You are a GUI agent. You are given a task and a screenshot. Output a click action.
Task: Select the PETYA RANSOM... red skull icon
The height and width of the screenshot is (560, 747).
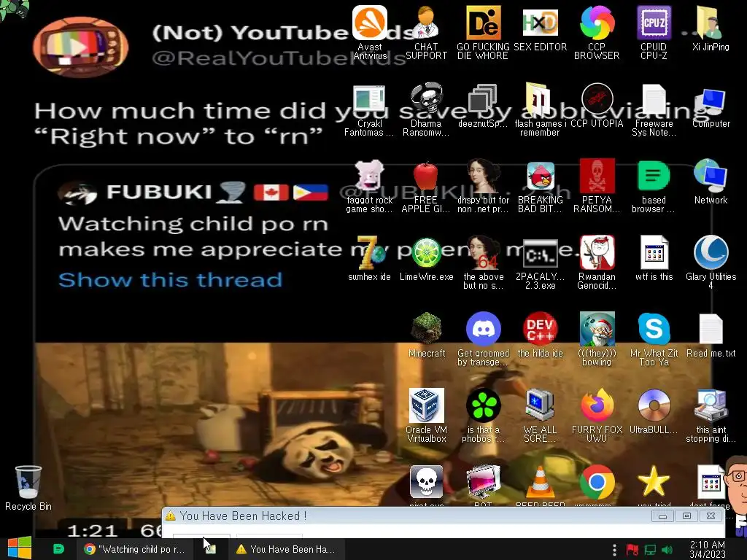(x=597, y=187)
